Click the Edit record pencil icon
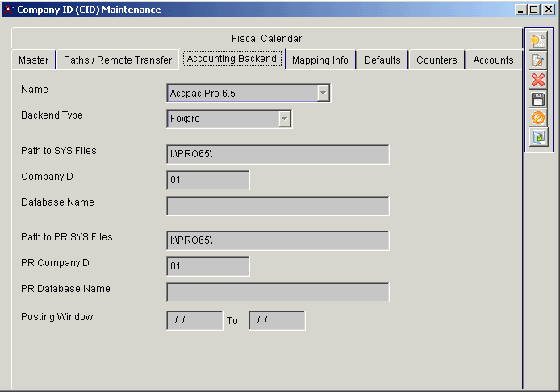The height and width of the screenshot is (392, 560). [538, 61]
